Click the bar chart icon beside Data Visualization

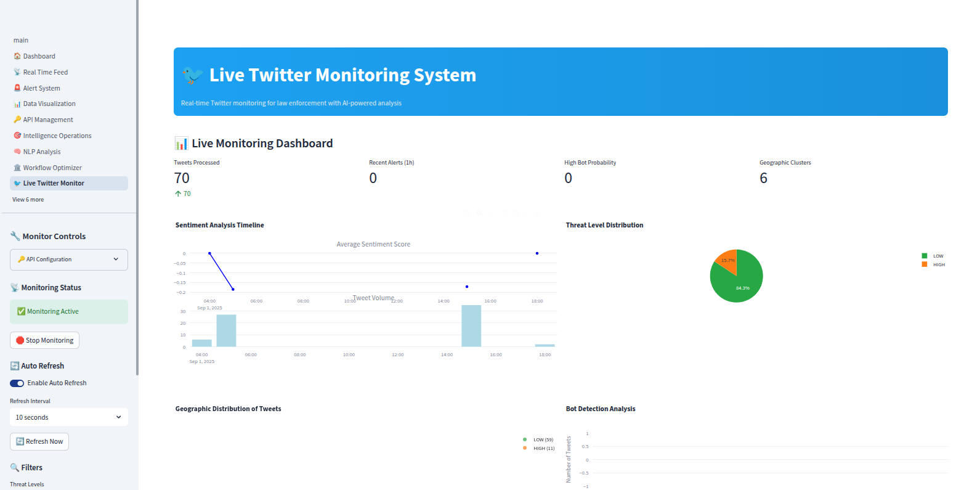click(x=17, y=104)
